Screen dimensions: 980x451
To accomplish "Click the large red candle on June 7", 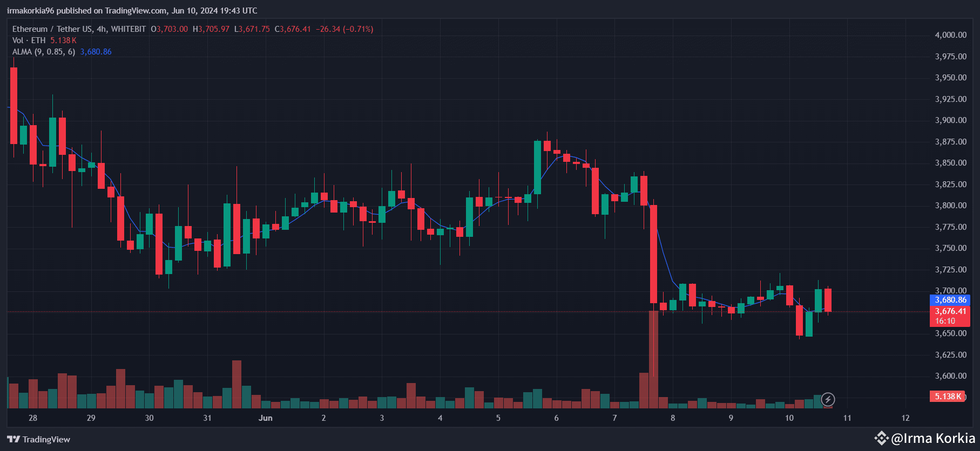I will 653,254.
